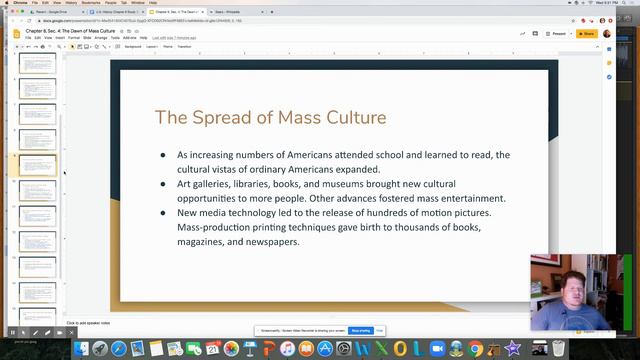Open the Format menu in Slides
The height and width of the screenshot is (360, 640).
pyautogui.click(x=74, y=38)
